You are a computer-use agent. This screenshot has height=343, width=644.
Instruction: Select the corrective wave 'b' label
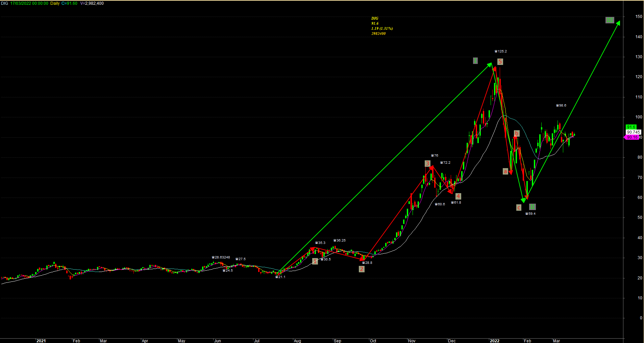tap(516, 134)
